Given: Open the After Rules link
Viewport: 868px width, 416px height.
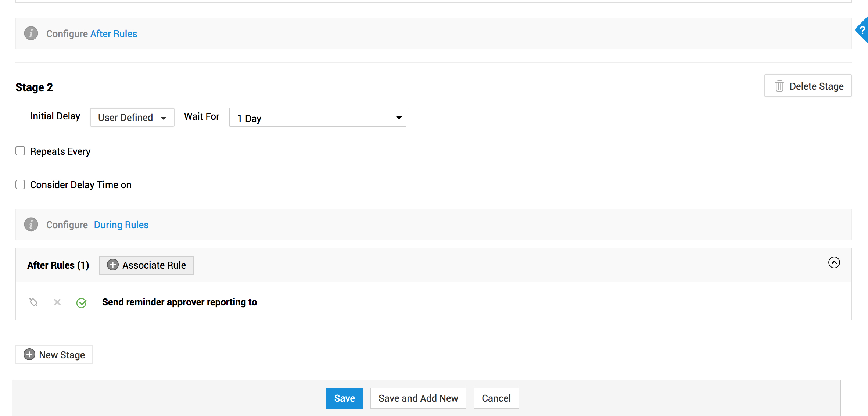Looking at the screenshot, I should click(x=114, y=34).
